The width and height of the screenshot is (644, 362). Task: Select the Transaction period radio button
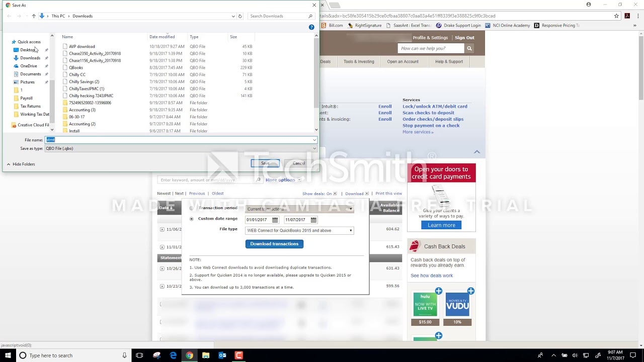191,208
